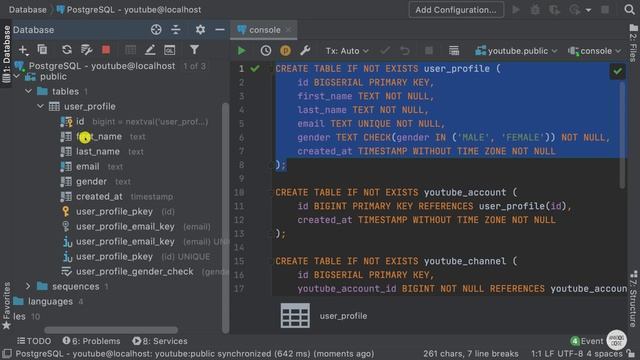This screenshot has width=640, height=360.
Task: Click the Commit checkmark icon
Action: pos(385,51)
